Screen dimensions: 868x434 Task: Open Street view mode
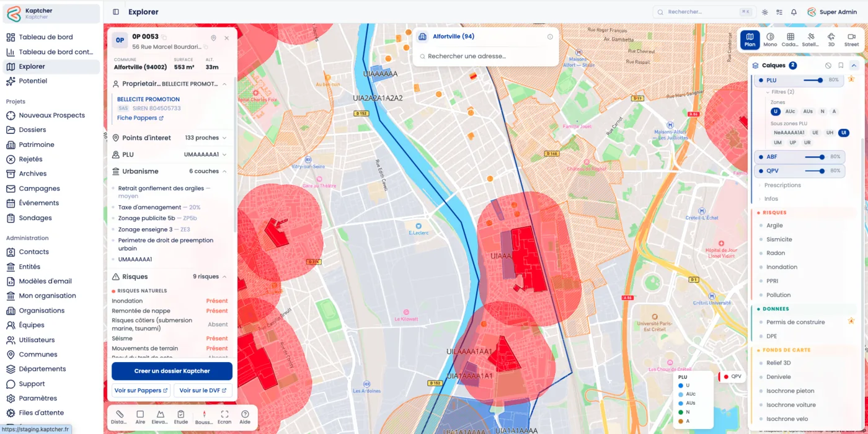[x=851, y=40]
